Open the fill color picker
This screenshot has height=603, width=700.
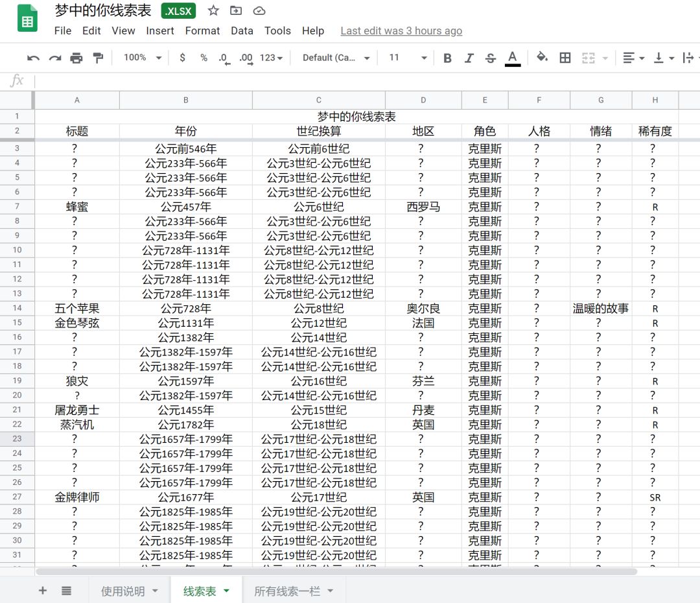(542, 57)
